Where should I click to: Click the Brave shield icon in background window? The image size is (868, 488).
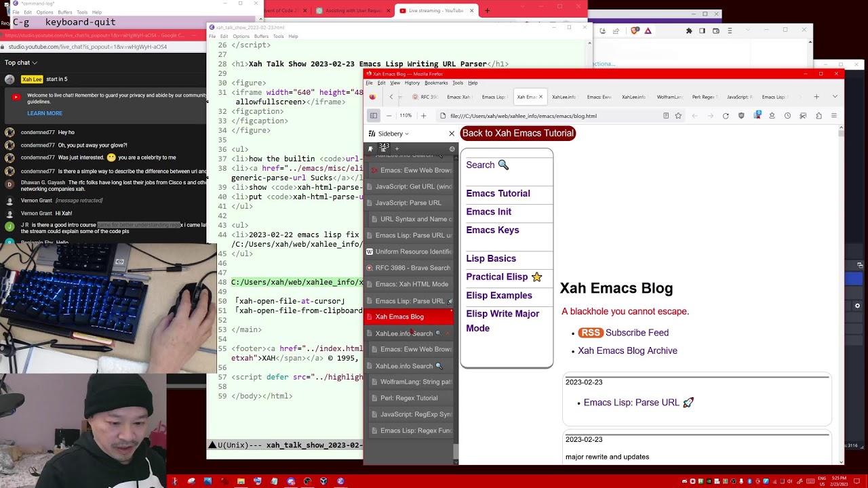[635, 30]
